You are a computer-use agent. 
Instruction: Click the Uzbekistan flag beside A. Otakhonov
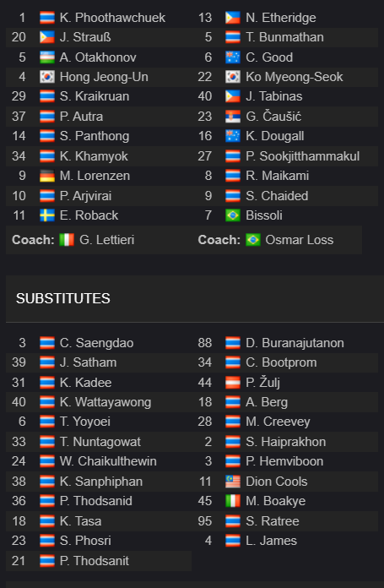(x=46, y=57)
